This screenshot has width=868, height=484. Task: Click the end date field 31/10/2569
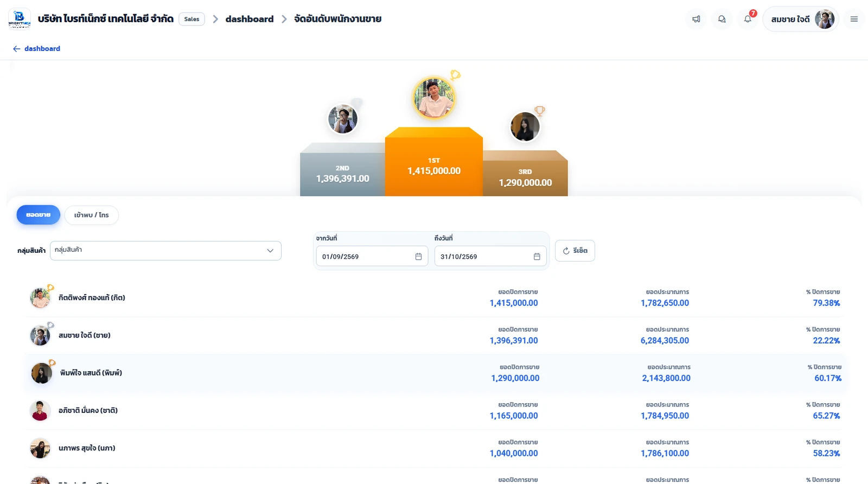coord(490,257)
